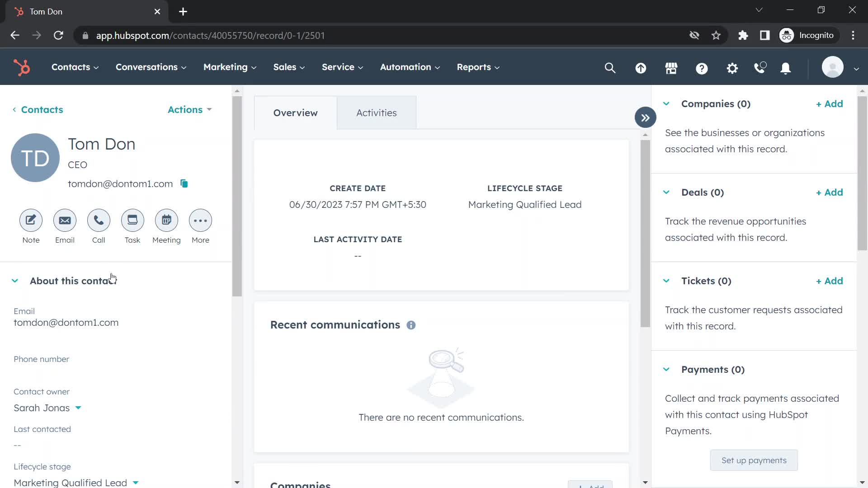The width and height of the screenshot is (868, 488).
Task: Add a deal to this contact
Action: tap(829, 192)
